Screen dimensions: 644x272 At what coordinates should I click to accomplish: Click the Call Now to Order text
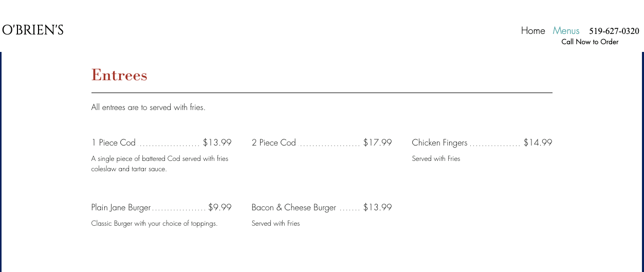[590, 42]
